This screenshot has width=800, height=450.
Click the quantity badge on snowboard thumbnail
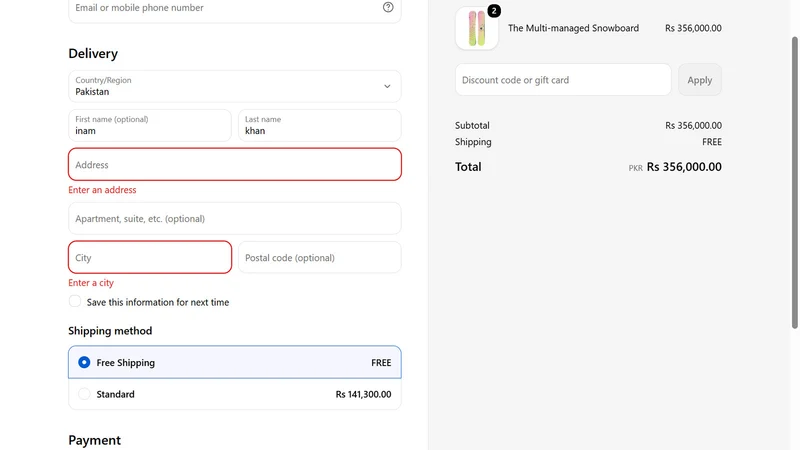494,11
